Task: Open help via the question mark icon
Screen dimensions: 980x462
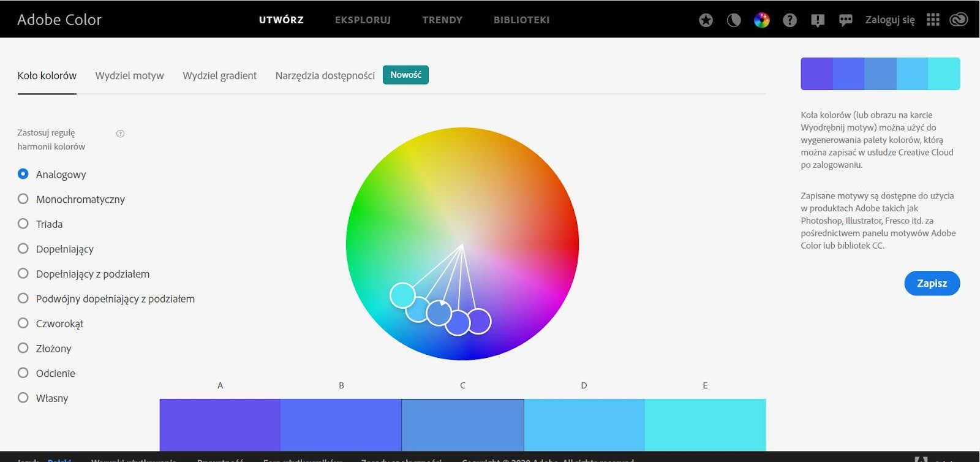Action: (x=790, y=20)
